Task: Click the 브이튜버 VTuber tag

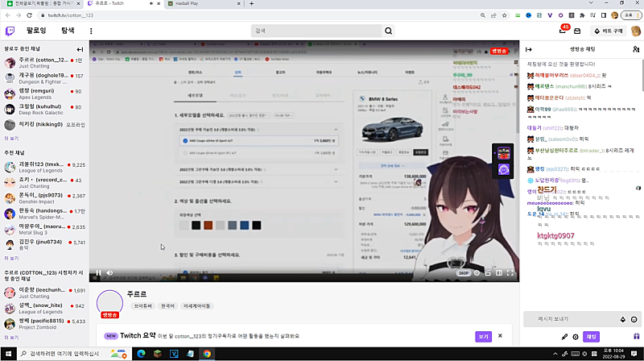Action: tap(142, 306)
